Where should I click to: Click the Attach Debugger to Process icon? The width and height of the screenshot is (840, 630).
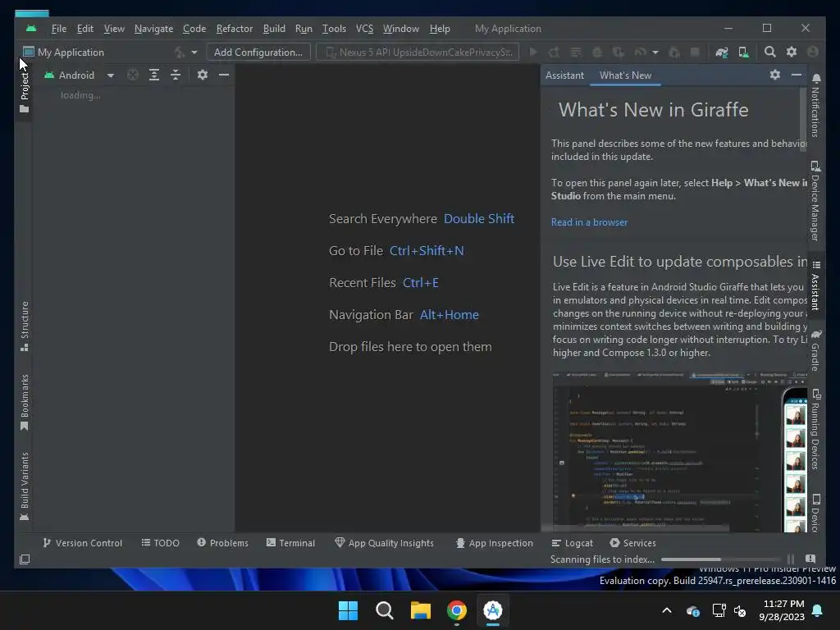tap(674, 52)
